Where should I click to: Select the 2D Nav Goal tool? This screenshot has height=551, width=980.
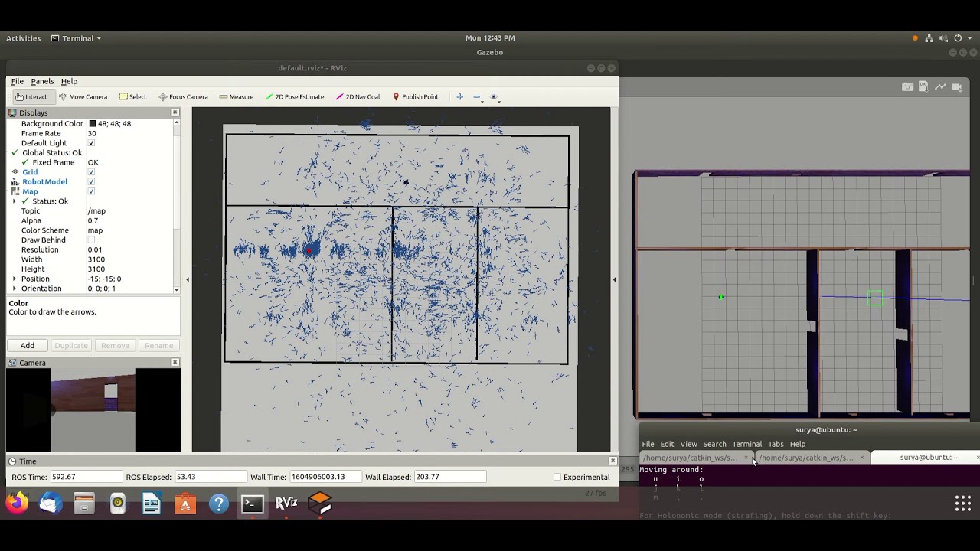coord(357,97)
